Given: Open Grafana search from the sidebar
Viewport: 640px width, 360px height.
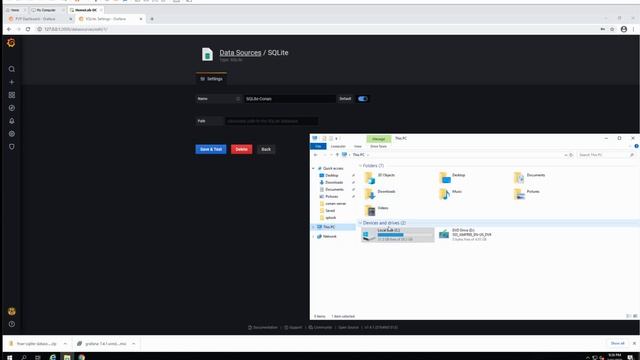Looking at the screenshot, I should click(x=12, y=69).
